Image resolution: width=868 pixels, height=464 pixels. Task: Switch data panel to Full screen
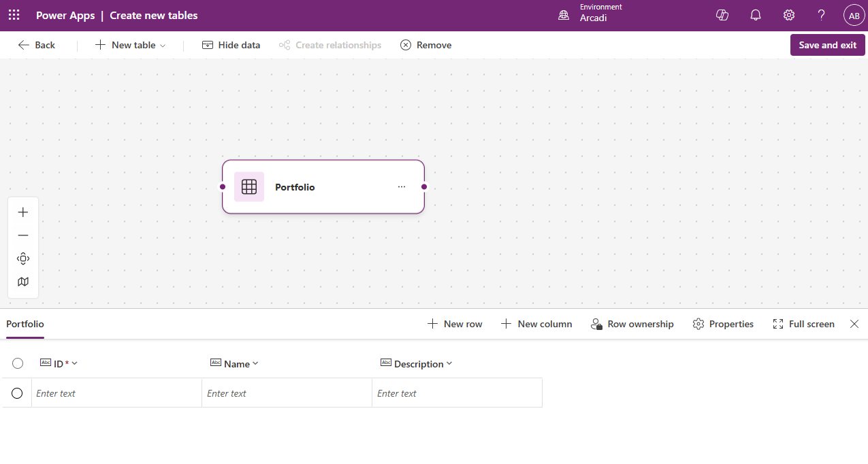coord(804,325)
